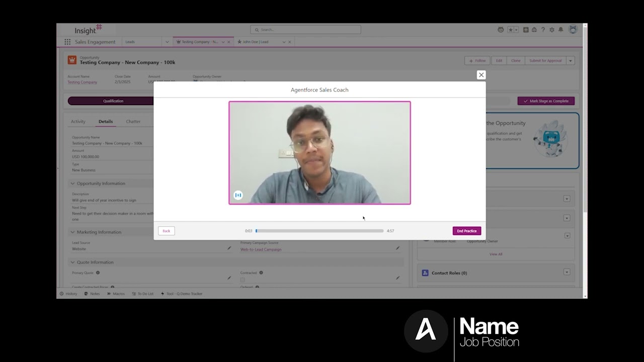Click the Sales Coach video preview
644x362 pixels.
point(319,153)
